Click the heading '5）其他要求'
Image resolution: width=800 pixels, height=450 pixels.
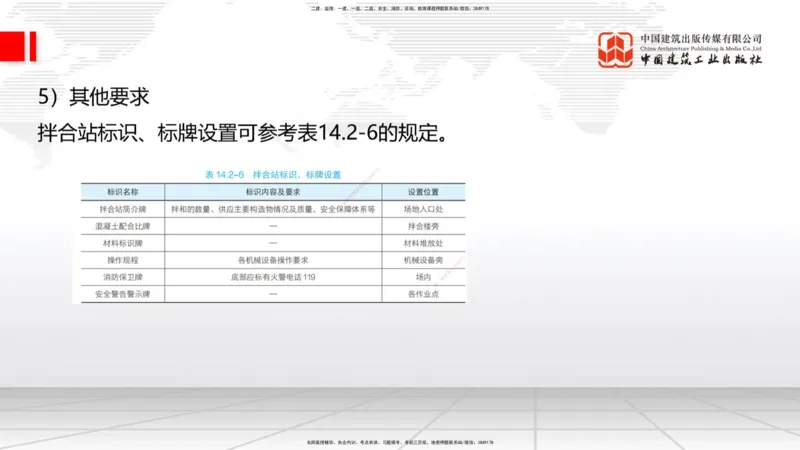click(x=93, y=97)
